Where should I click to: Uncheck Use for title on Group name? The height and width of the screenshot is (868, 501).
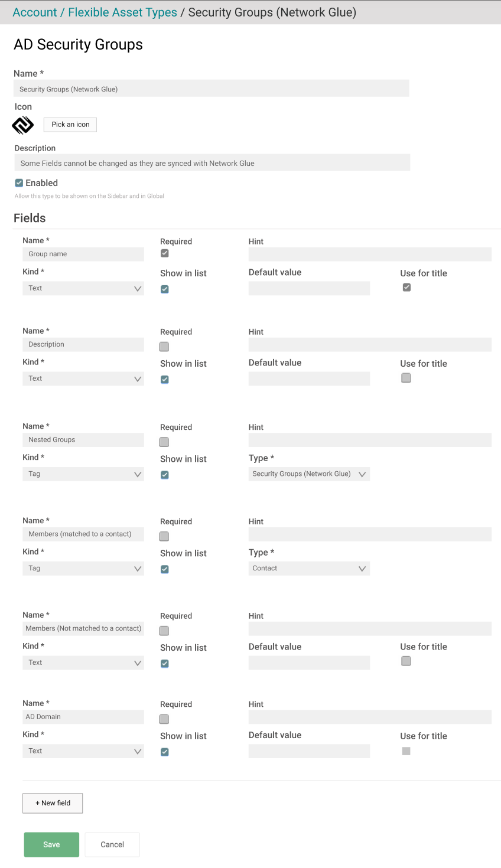(406, 286)
